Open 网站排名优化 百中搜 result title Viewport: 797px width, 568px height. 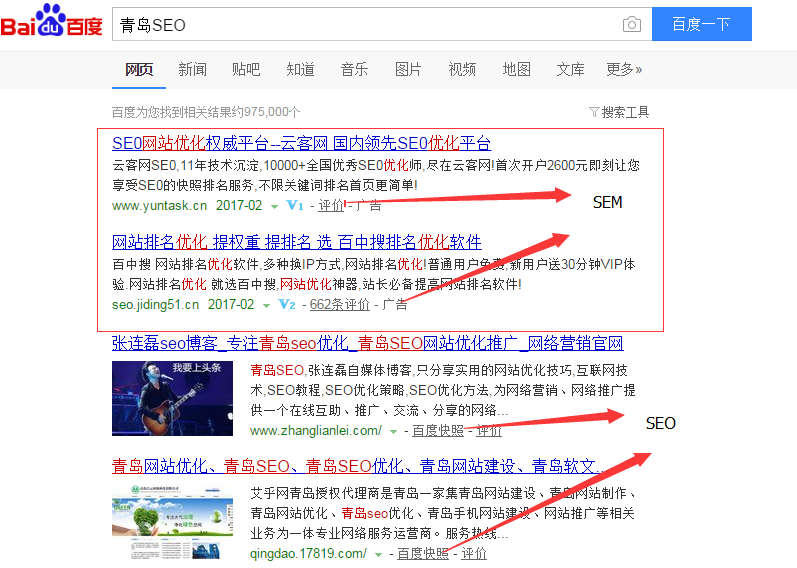[x=296, y=242]
